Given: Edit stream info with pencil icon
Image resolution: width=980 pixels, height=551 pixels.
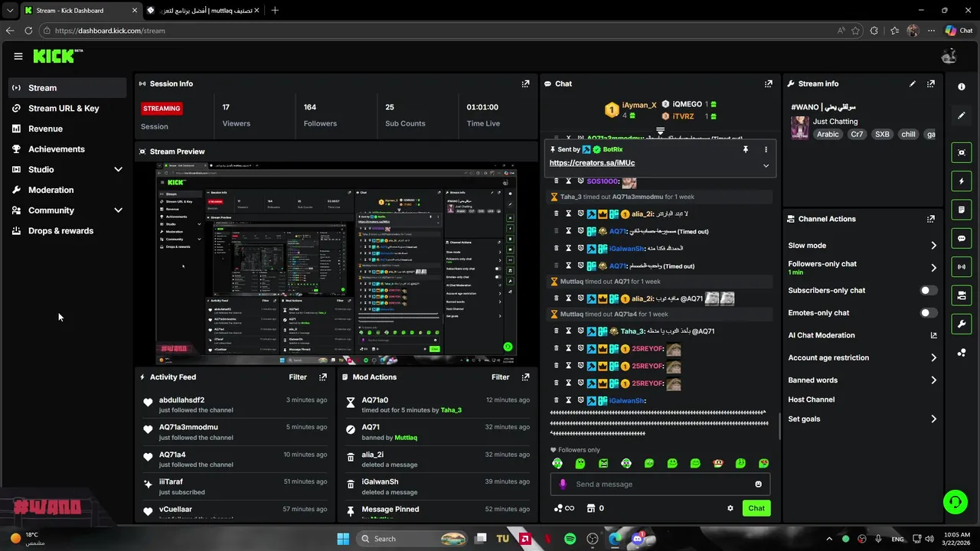Looking at the screenshot, I should [x=912, y=83].
